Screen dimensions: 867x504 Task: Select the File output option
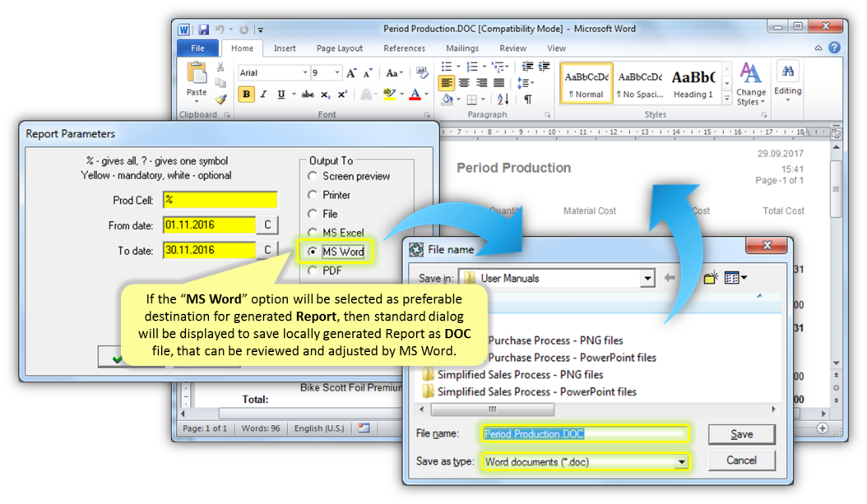coord(313,213)
